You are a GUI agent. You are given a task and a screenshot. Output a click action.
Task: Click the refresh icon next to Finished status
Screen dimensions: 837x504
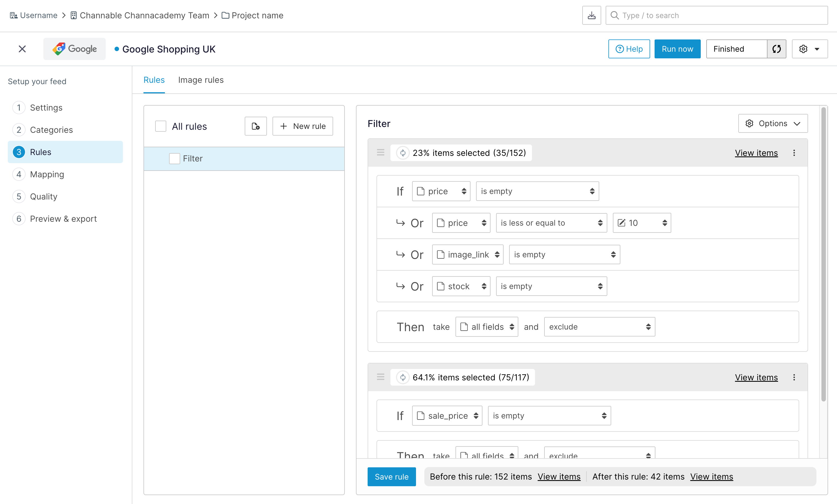coord(777,49)
